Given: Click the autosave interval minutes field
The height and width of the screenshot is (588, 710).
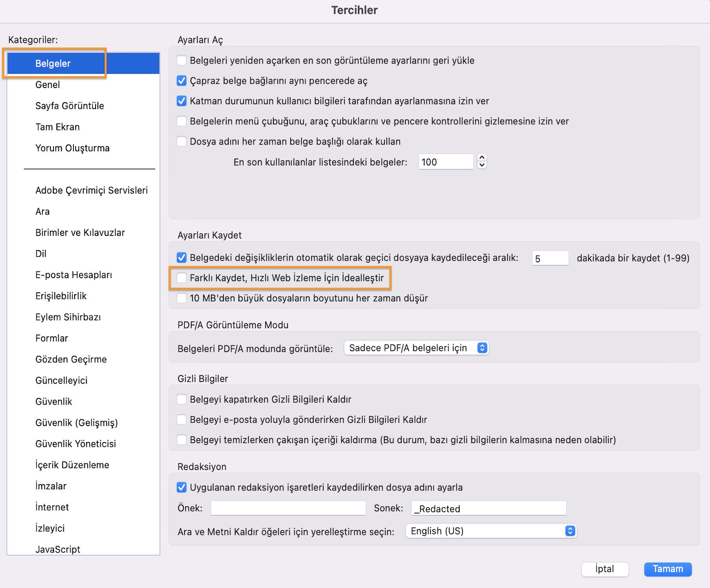Looking at the screenshot, I should tap(550, 258).
